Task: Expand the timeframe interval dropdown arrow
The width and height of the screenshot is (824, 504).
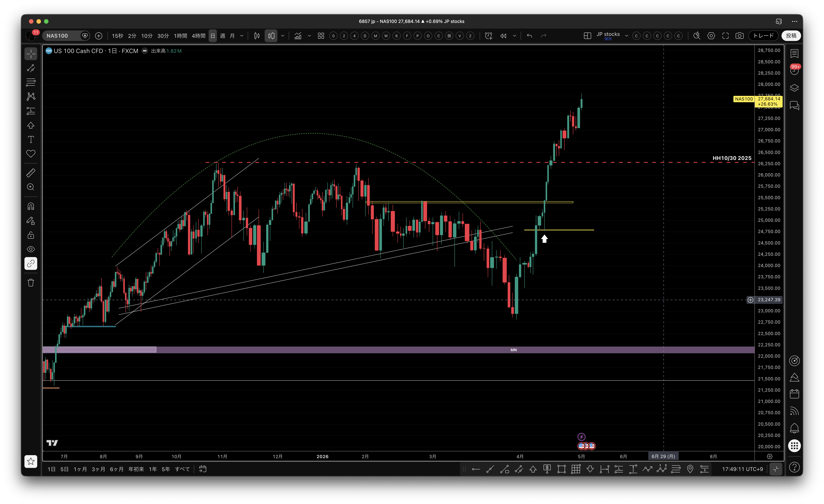Action: (x=242, y=36)
